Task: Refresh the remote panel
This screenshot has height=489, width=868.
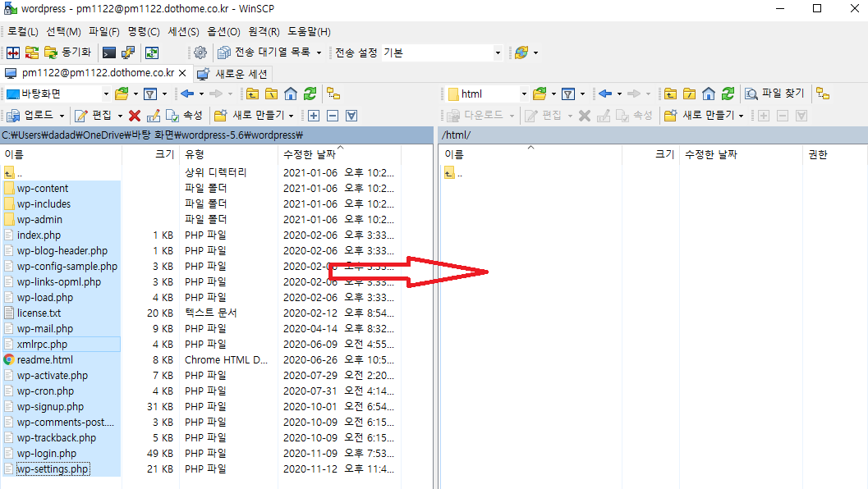Action: (x=728, y=94)
